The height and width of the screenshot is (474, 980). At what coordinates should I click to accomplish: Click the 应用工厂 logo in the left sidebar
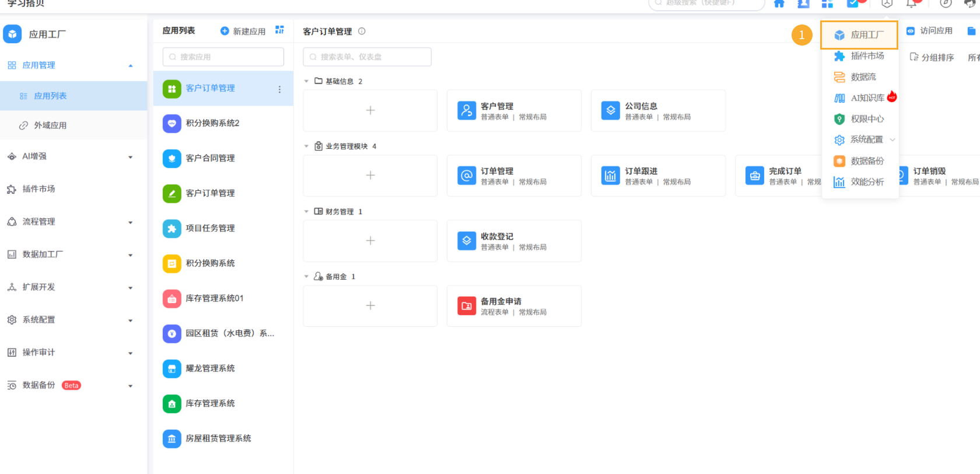12,34
